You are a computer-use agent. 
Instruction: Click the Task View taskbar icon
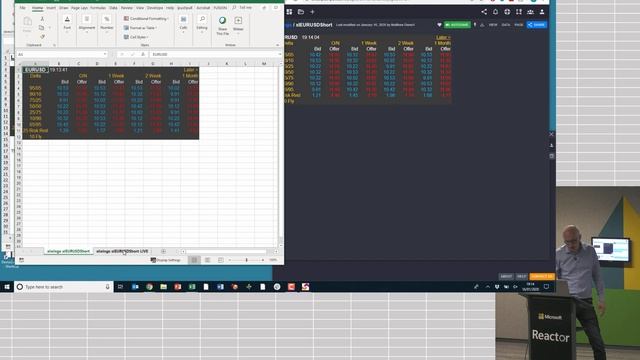(120, 287)
